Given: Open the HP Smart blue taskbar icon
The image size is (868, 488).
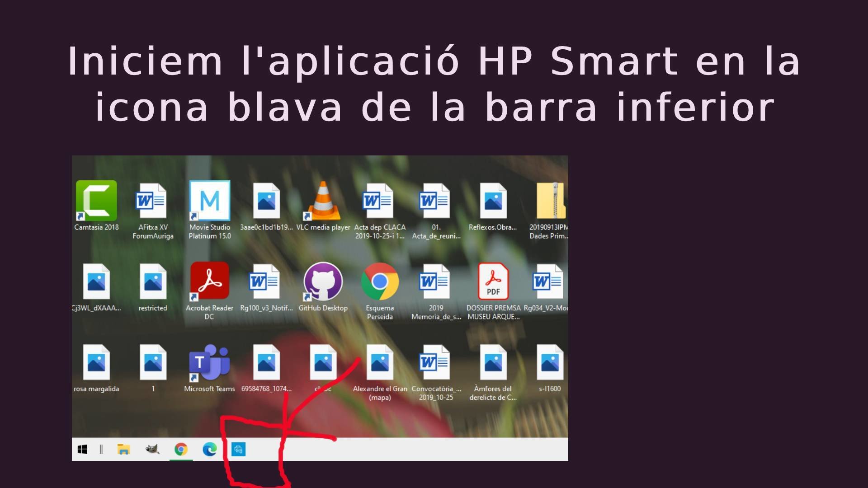Looking at the screenshot, I should 238,449.
